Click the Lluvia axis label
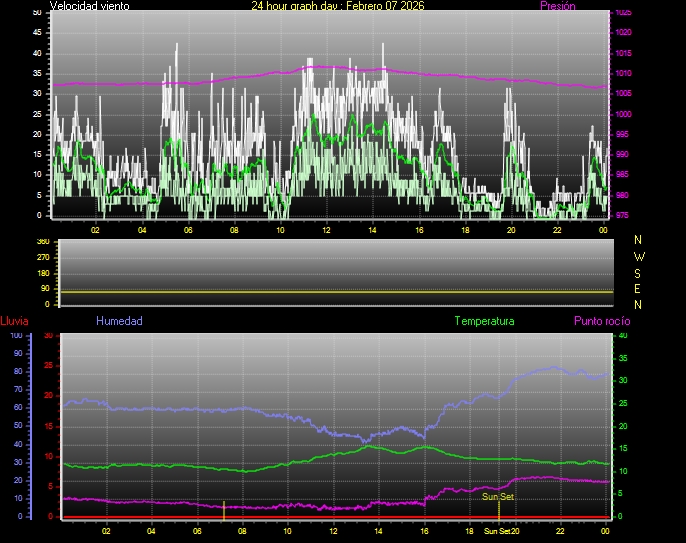The image size is (686, 543). (x=14, y=321)
